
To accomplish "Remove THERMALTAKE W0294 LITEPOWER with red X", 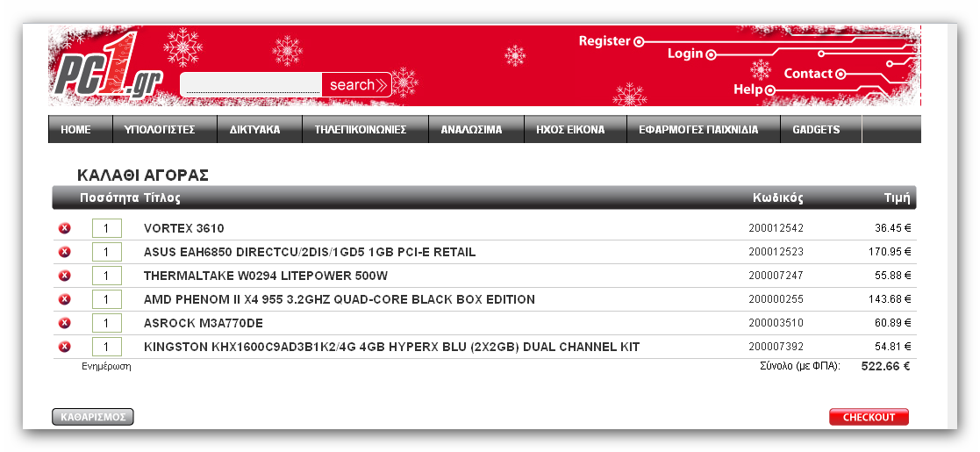I will (x=64, y=276).
